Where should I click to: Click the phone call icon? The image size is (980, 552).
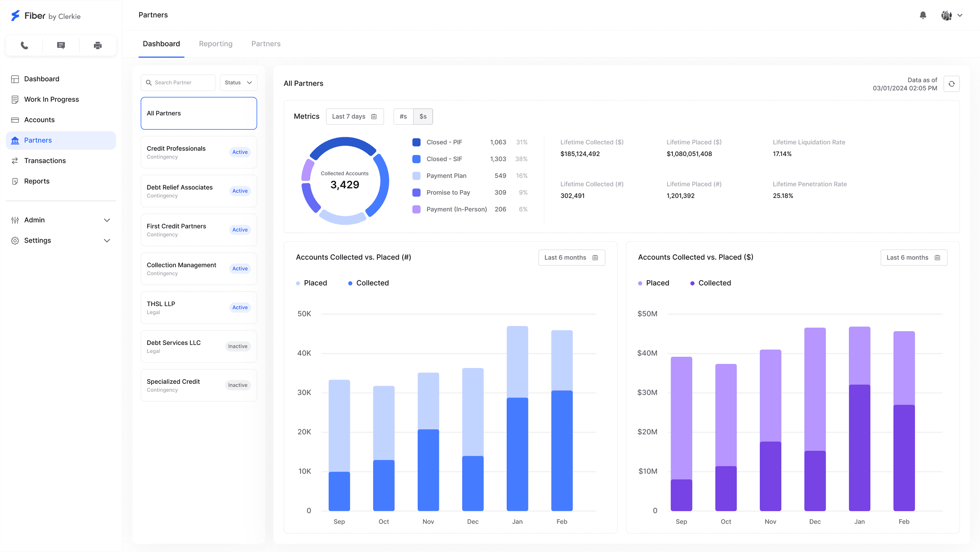pyautogui.click(x=24, y=46)
